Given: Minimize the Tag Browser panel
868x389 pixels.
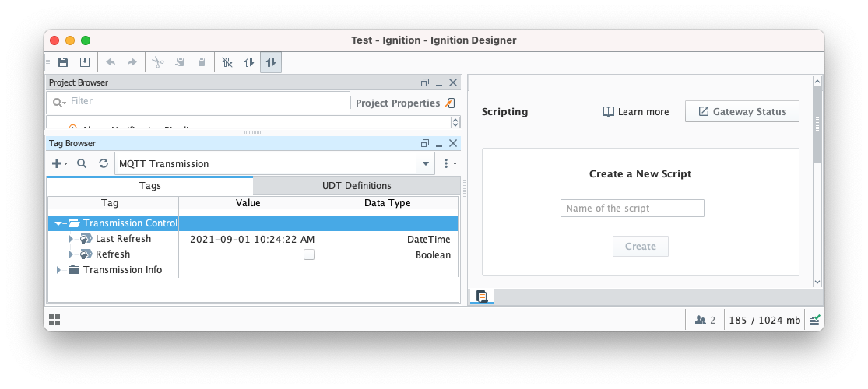Looking at the screenshot, I should pyautogui.click(x=439, y=145).
